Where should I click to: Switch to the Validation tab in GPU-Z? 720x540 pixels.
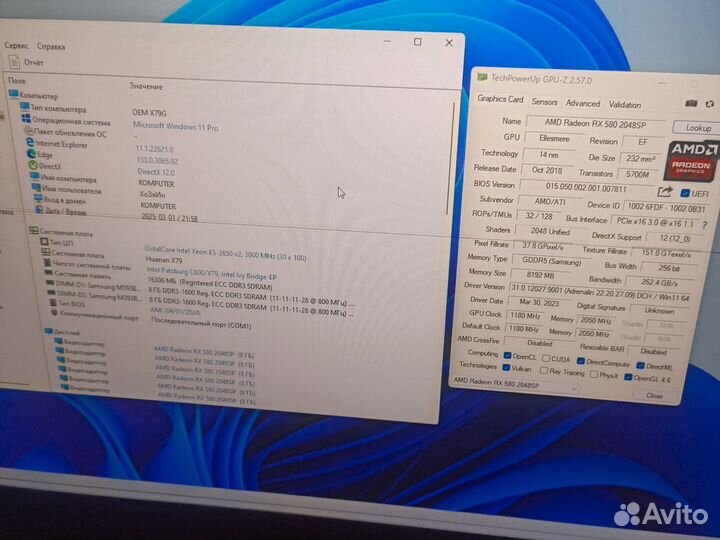coord(624,105)
